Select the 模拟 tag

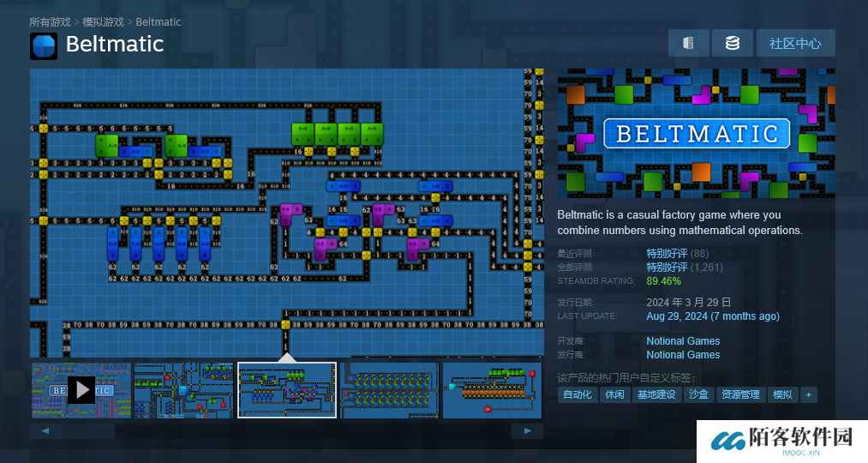782,395
